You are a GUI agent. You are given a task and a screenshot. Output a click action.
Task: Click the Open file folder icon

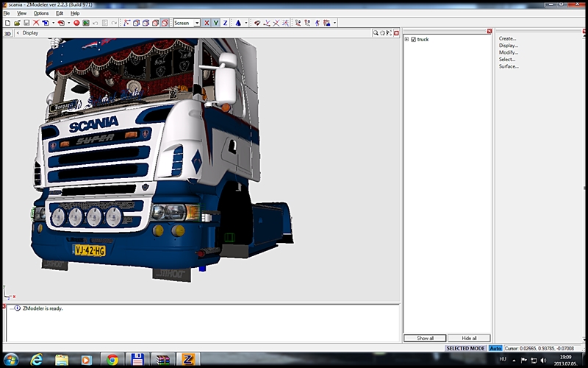pyautogui.click(x=16, y=23)
